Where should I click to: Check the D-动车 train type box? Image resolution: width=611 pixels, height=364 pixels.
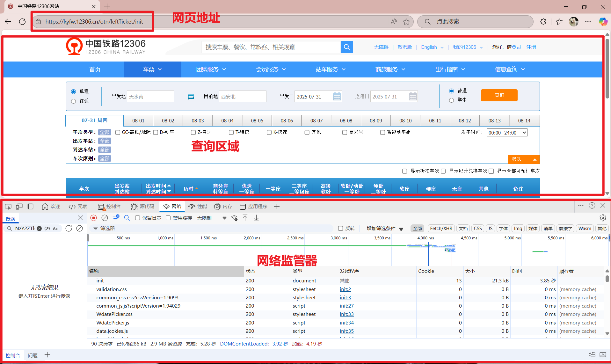(x=156, y=132)
